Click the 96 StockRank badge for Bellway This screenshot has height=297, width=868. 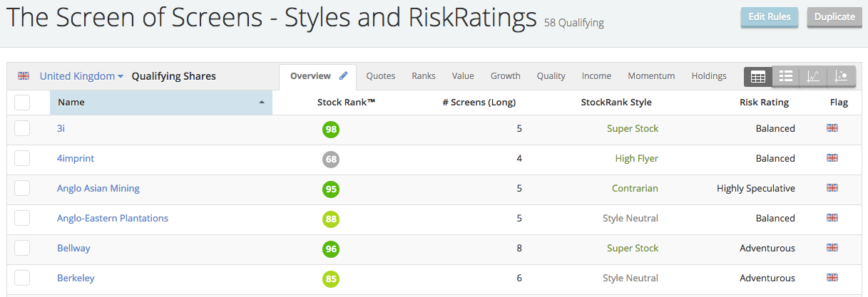(x=331, y=249)
